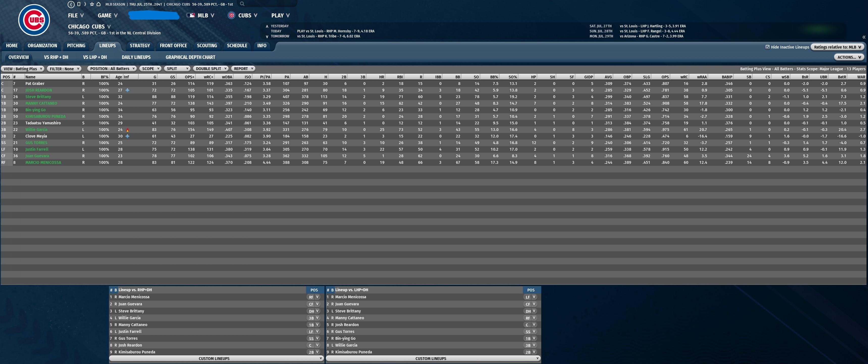The image size is (868, 364).
Task: Click the forward navigation arrow icon
Action: pyautogui.click(x=85, y=4)
